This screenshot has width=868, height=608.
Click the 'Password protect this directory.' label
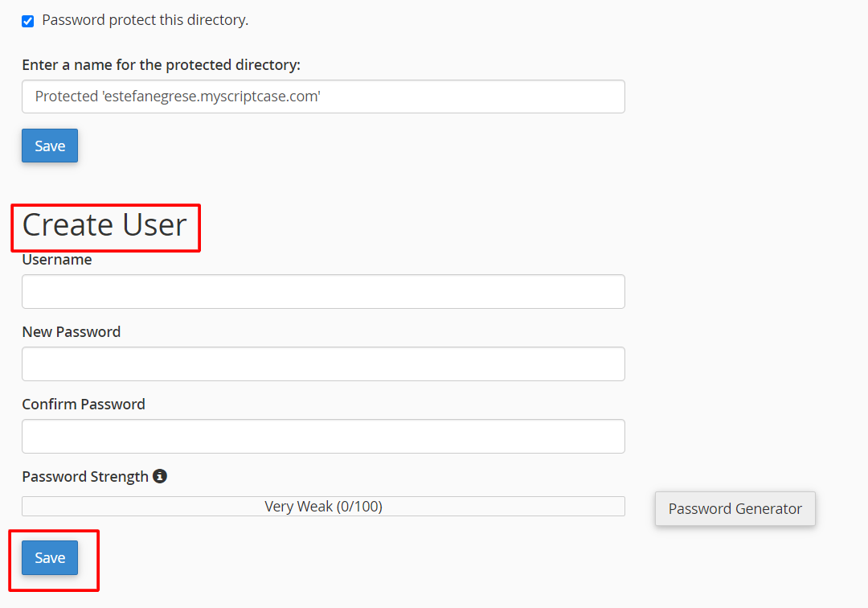[145, 20]
